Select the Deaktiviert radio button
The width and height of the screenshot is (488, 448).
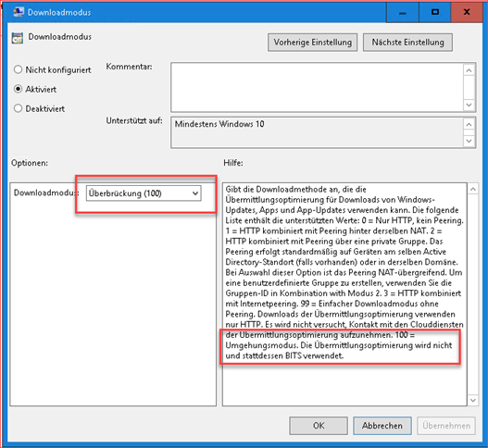[x=18, y=108]
